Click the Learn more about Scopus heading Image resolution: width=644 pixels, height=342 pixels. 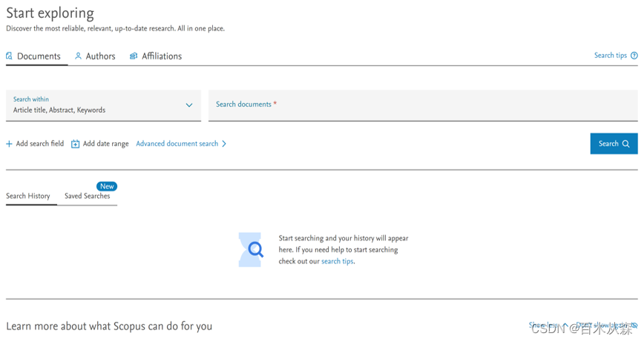coord(109,326)
